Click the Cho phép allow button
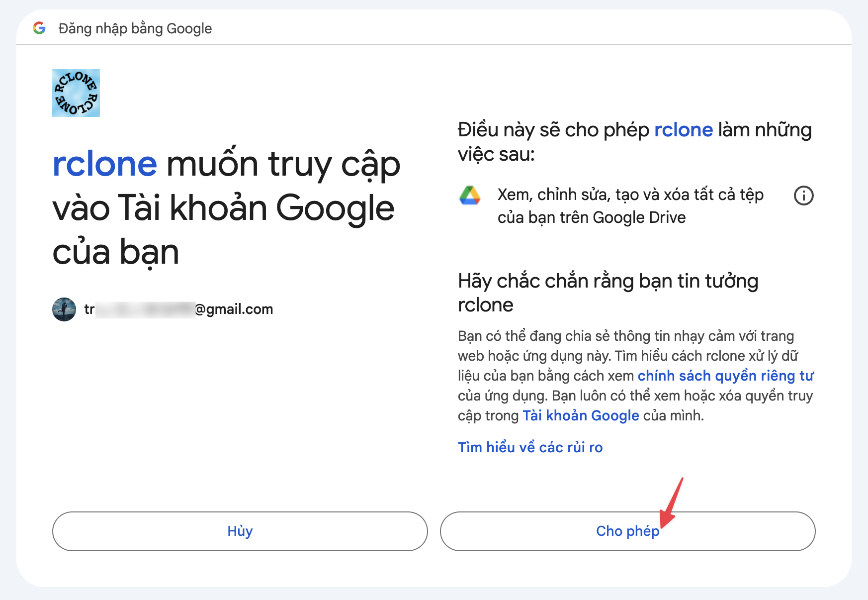 point(628,531)
